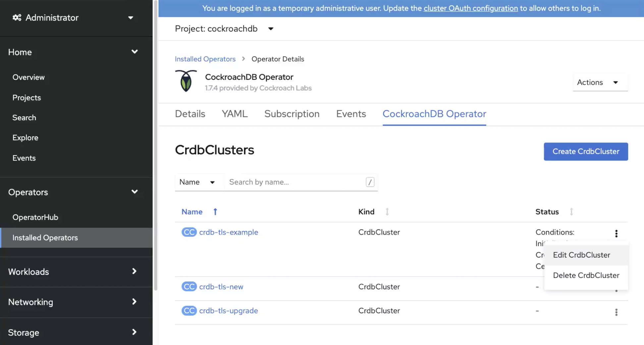Select Edit CrdbCluster from the context menu
Screen dimensions: 644x345
coord(581,255)
